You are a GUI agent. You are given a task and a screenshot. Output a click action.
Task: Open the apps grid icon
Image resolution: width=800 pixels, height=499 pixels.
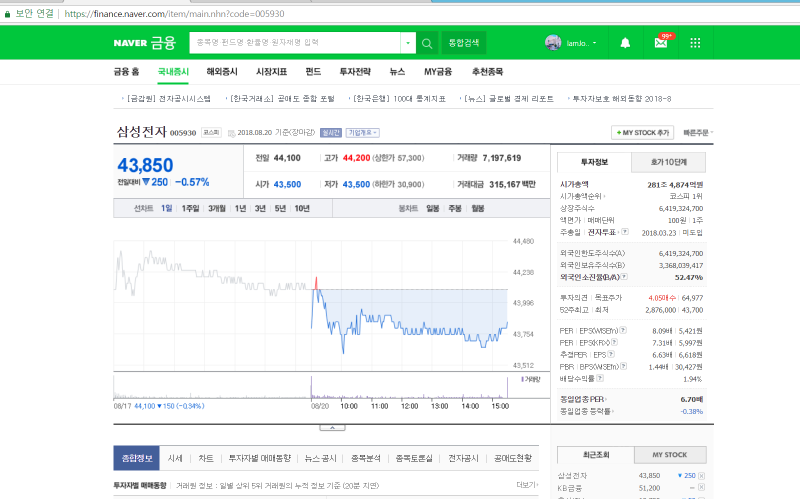click(x=695, y=43)
